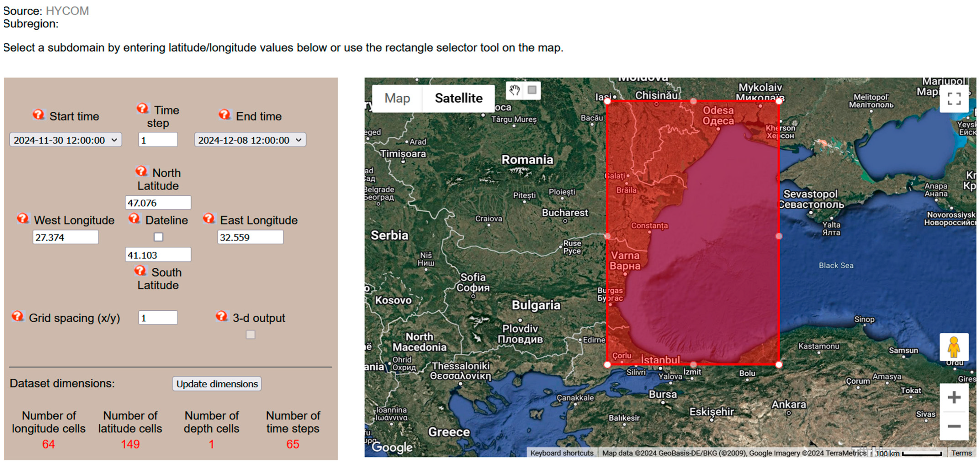This screenshot has height=462, width=980.
Task: Switch to Satellite view tab
Action: pos(458,98)
